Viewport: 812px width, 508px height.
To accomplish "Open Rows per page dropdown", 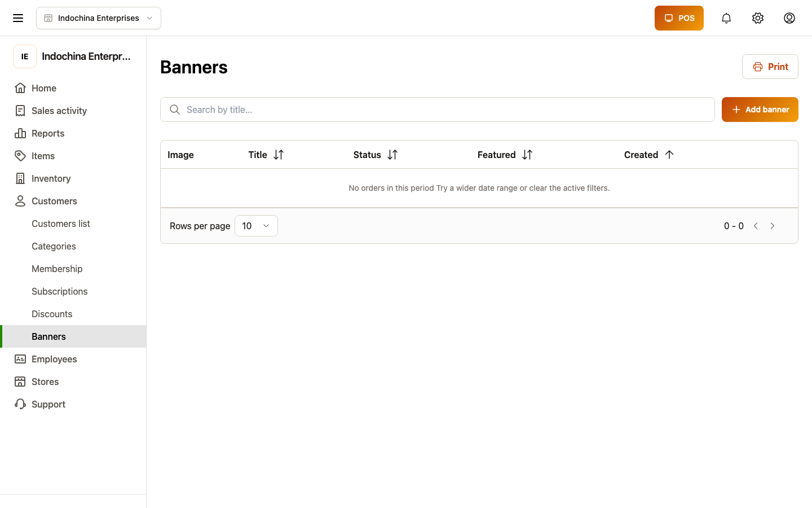I will coord(256,226).
